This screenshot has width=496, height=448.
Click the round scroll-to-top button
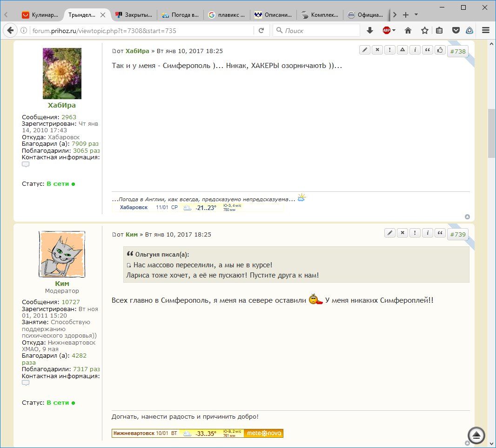476,435
